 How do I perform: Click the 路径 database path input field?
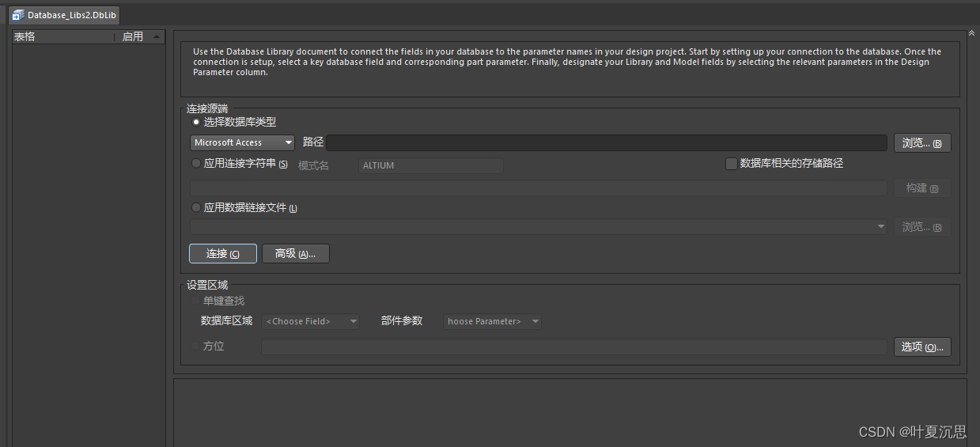(x=606, y=142)
